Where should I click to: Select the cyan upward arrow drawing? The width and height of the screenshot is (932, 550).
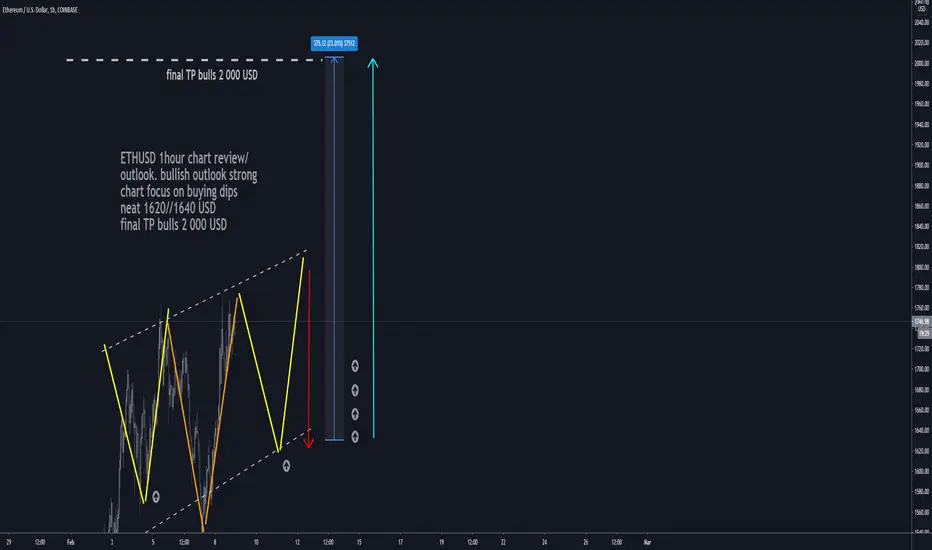[373, 248]
